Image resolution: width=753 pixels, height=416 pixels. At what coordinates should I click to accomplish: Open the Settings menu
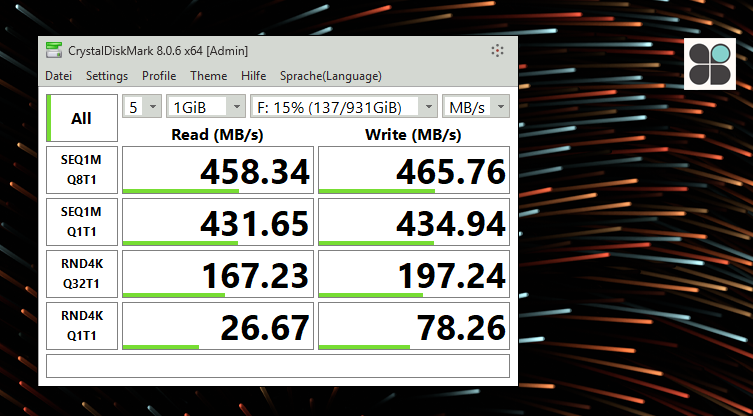click(107, 76)
